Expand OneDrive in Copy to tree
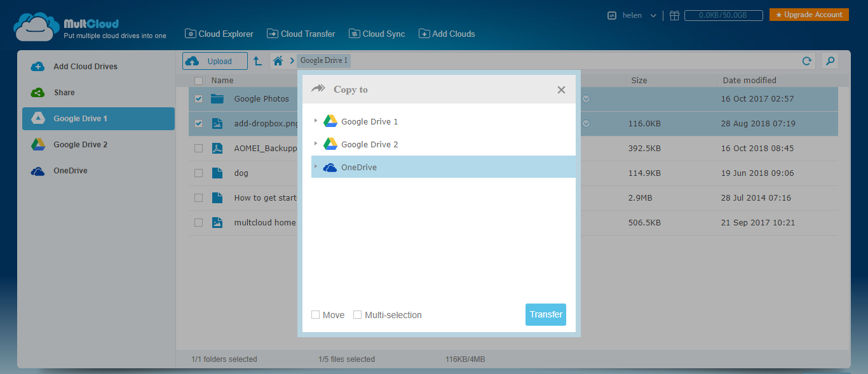This screenshot has width=868, height=374. click(x=316, y=166)
